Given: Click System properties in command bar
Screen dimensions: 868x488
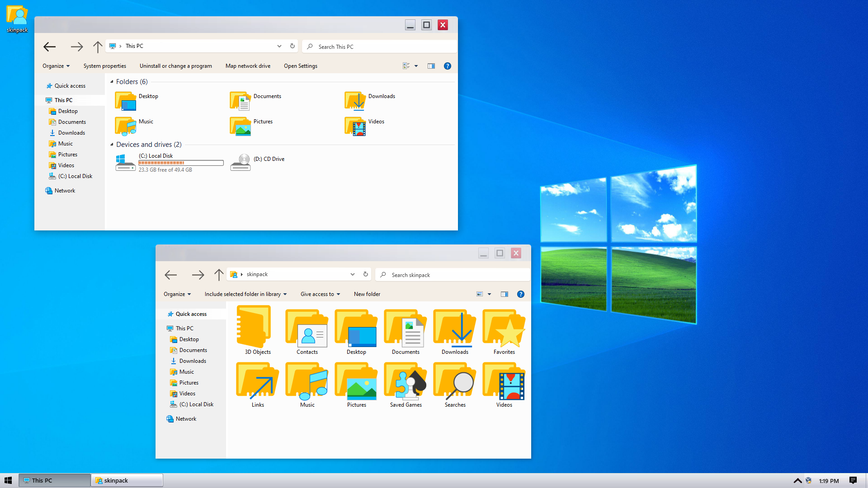Looking at the screenshot, I should coord(104,66).
